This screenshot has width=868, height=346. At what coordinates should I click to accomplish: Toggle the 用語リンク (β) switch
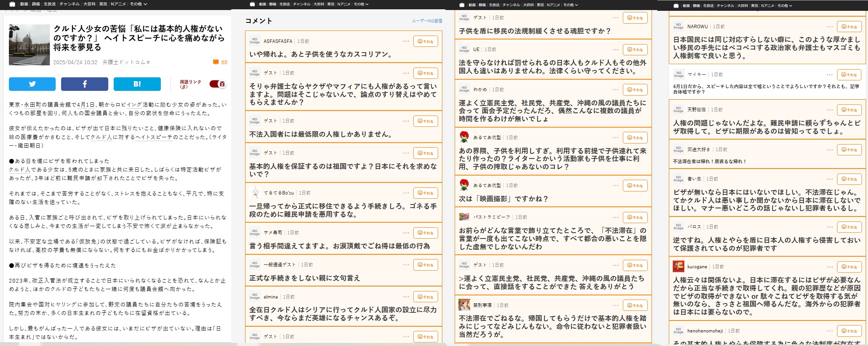[218, 84]
